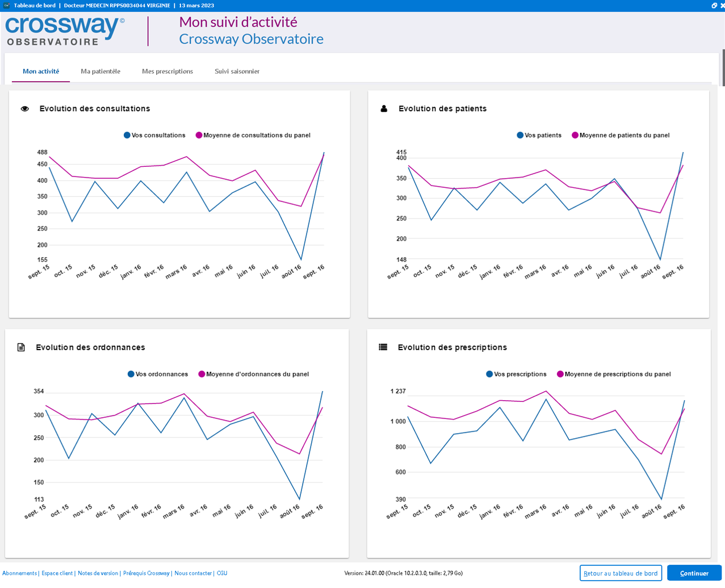The width and height of the screenshot is (725, 588).
Task: Toggle the Vos ordonnances legend marker
Action: tap(131, 374)
